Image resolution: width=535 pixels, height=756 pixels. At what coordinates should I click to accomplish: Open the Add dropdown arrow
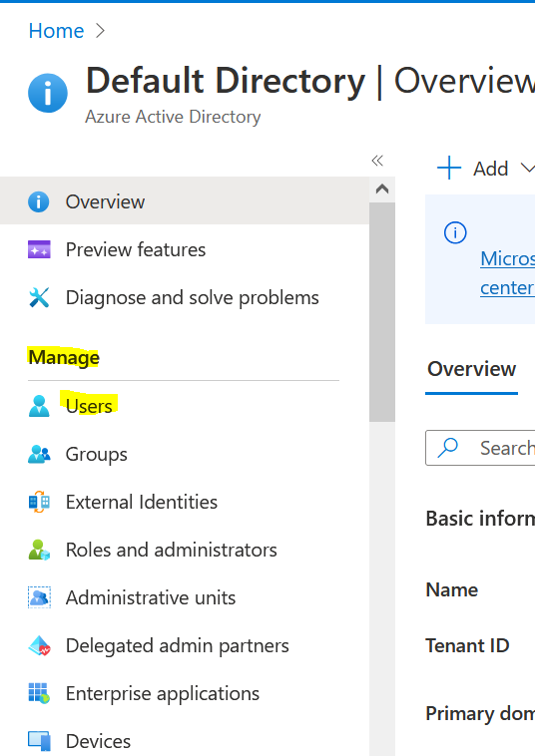[x=528, y=169]
